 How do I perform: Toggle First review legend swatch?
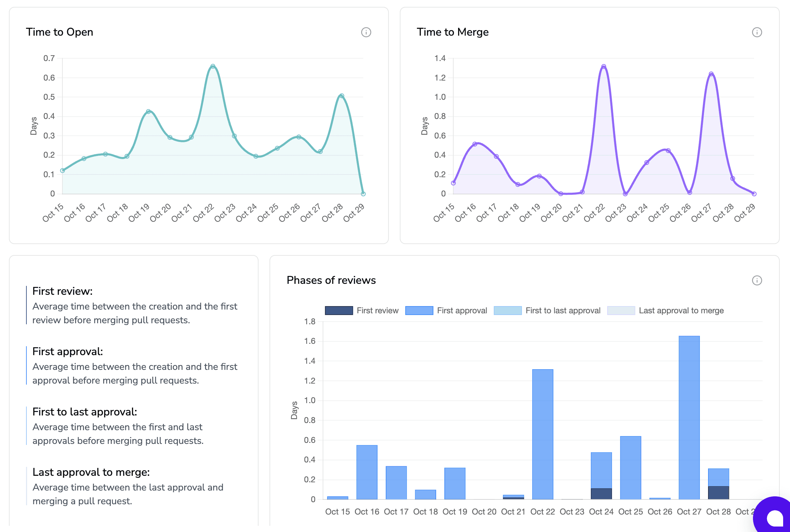pyautogui.click(x=339, y=311)
